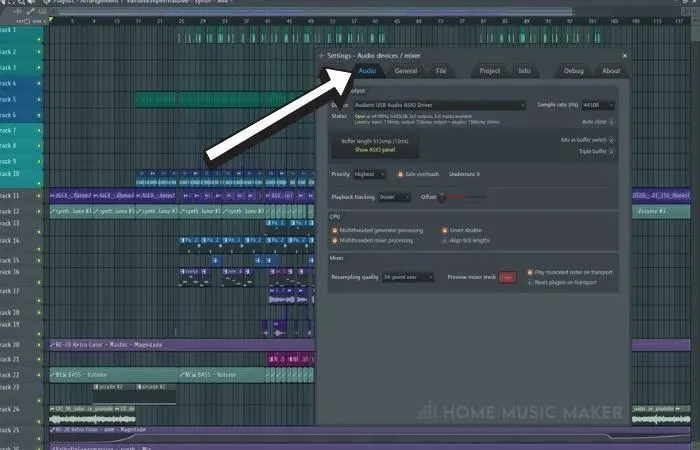
Task: Select the Retro Color Master Magnitude automation clip
Action: pyautogui.click(x=182, y=345)
